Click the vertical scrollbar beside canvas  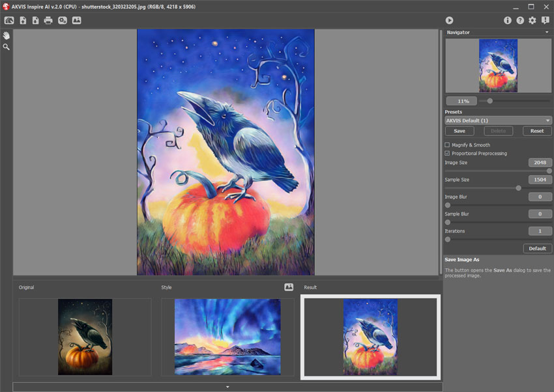(441, 152)
